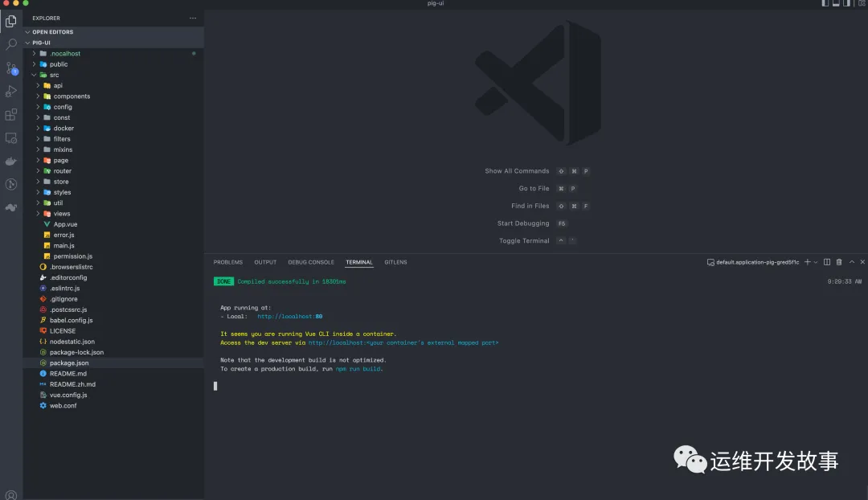Viewport: 868px width, 500px height.
Task: Open the Search view icon
Action: pyautogui.click(x=11, y=44)
